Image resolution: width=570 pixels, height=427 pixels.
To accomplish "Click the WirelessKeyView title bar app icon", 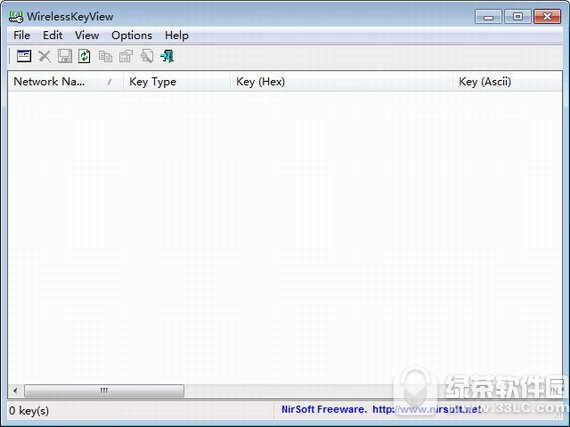I will pyautogui.click(x=16, y=16).
